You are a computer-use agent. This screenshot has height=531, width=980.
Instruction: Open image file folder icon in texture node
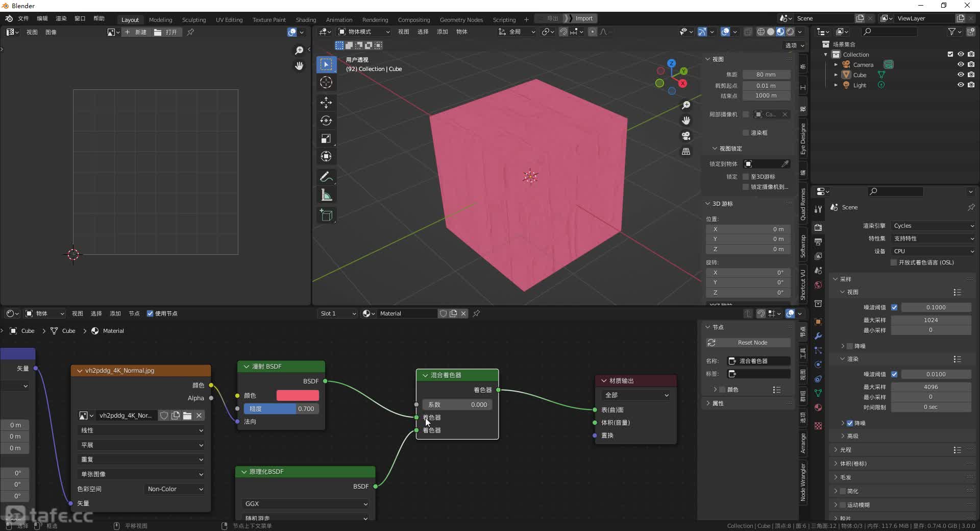point(187,416)
